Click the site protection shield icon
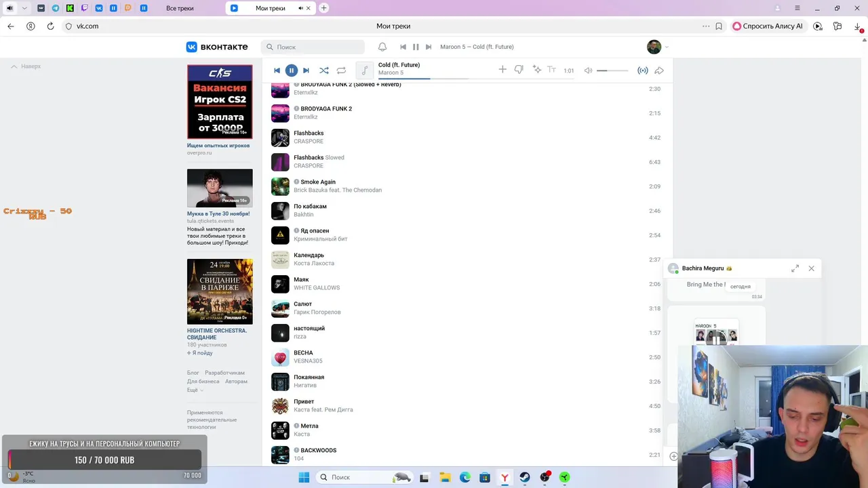868x488 pixels. 68,26
